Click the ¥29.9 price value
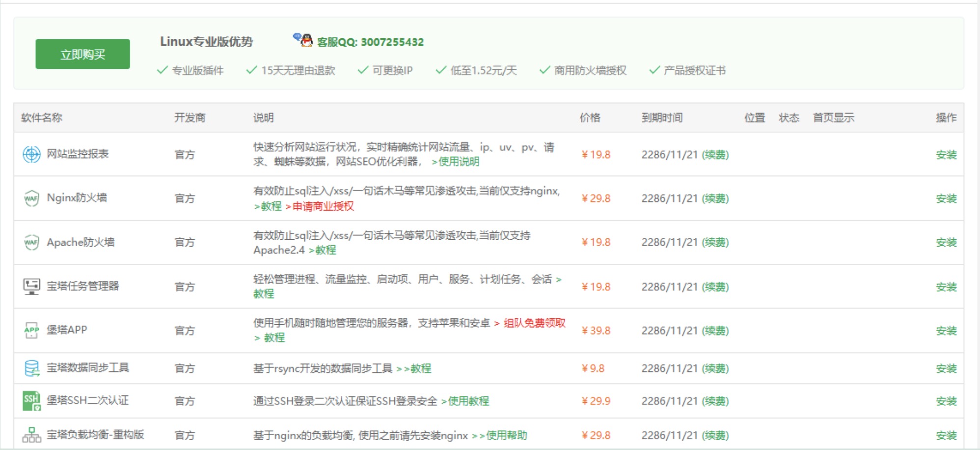This screenshot has height=450, width=980. tap(596, 401)
